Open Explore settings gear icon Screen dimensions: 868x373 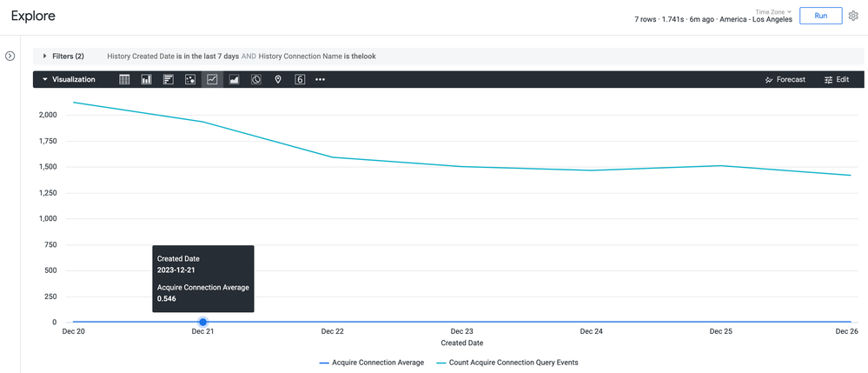853,16
